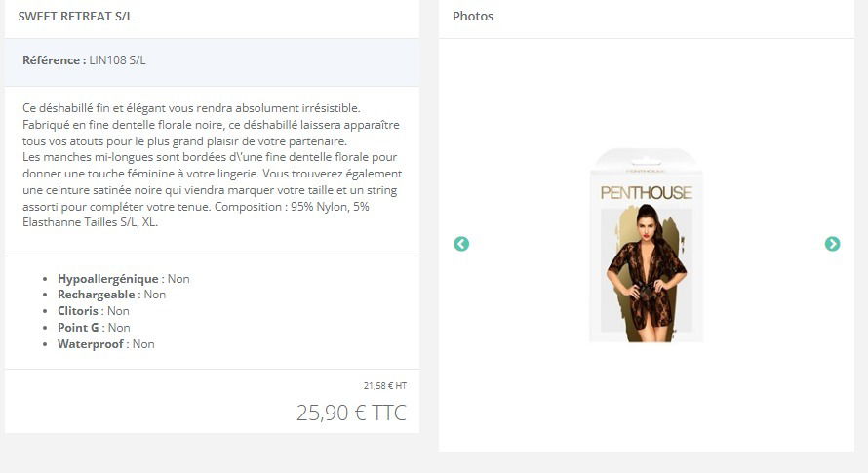This screenshot has width=868, height=473.
Task: Click the Hypoallergénique attribute line
Action: 124,279
